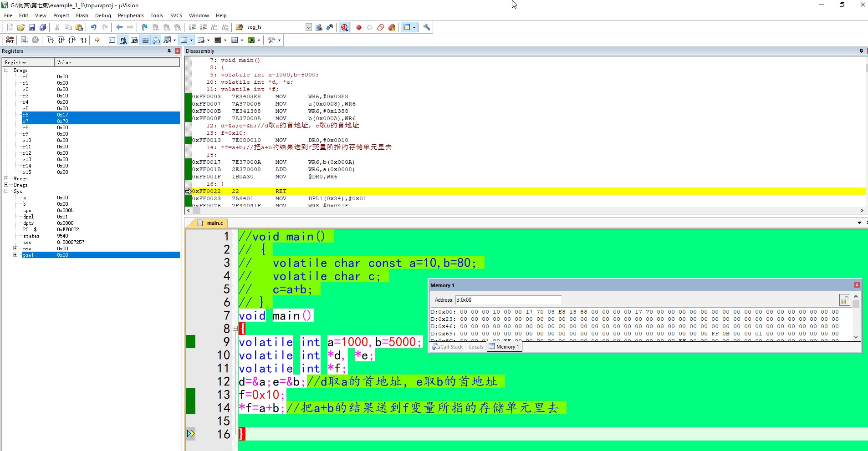Close the Registers panel
The width and height of the screenshot is (868, 451).
tap(178, 51)
